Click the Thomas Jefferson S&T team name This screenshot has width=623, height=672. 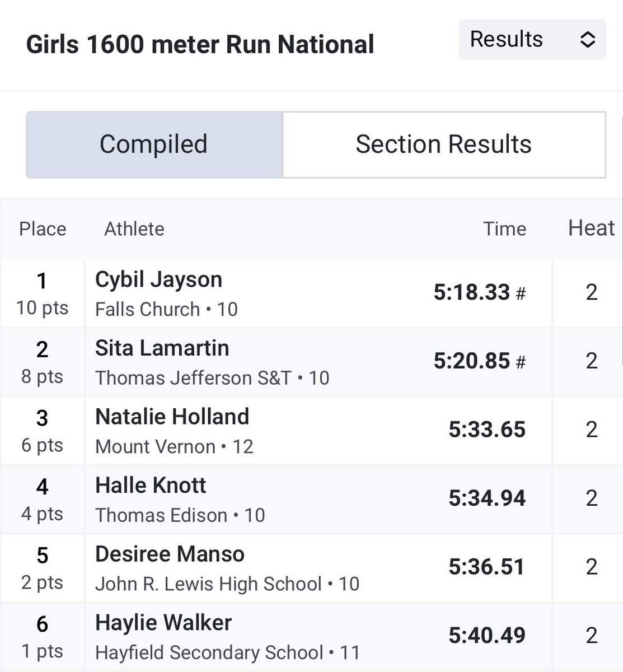193,378
